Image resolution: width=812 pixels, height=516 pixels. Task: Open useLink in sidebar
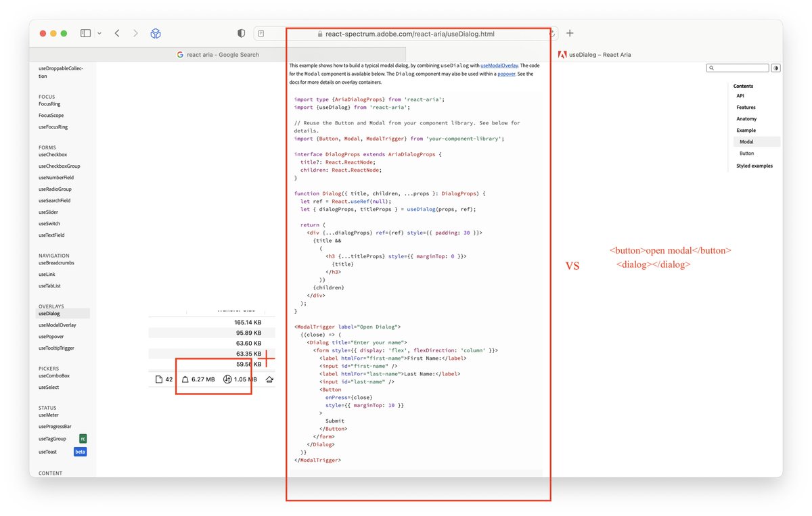coord(47,275)
